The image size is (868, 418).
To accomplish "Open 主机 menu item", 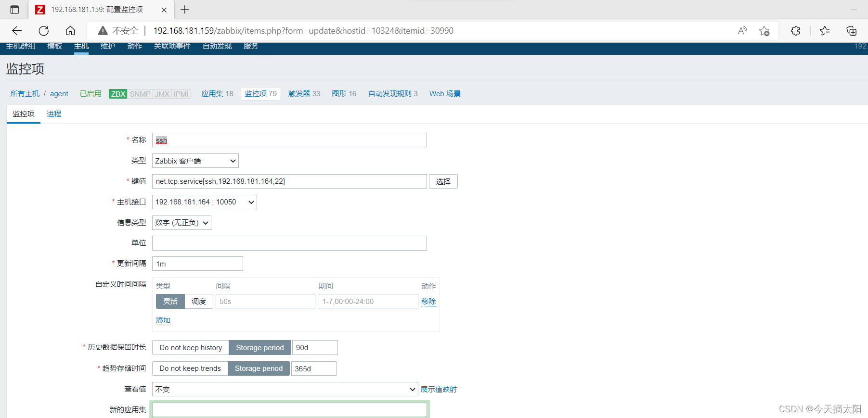I will [x=81, y=46].
